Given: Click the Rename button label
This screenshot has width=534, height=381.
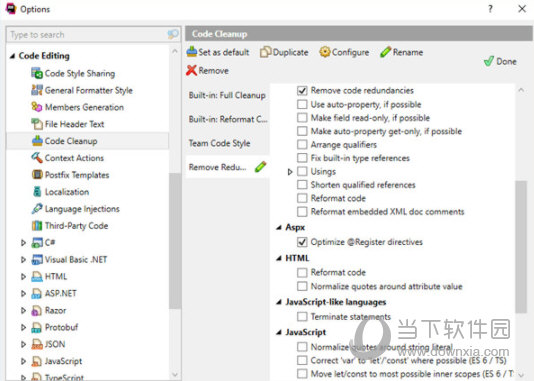Looking at the screenshot, I should click(408, 52).
